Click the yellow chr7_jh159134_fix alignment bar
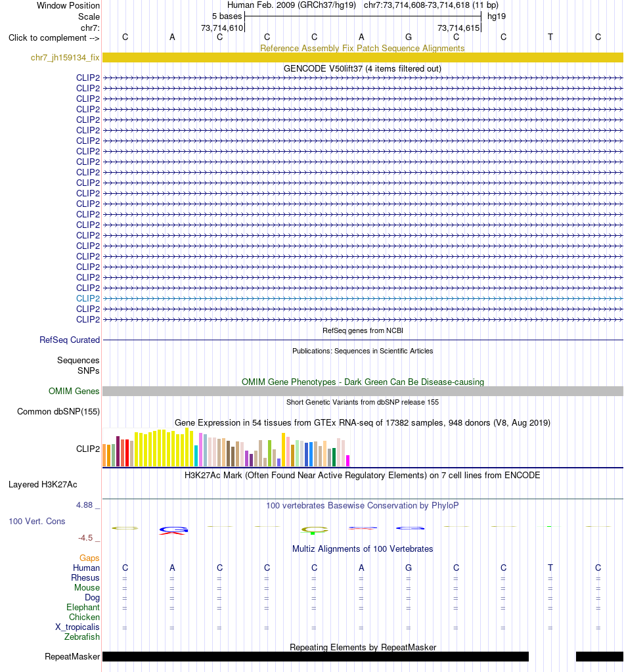This screenshot has width=624, height=672. click(x=363, y=57)
